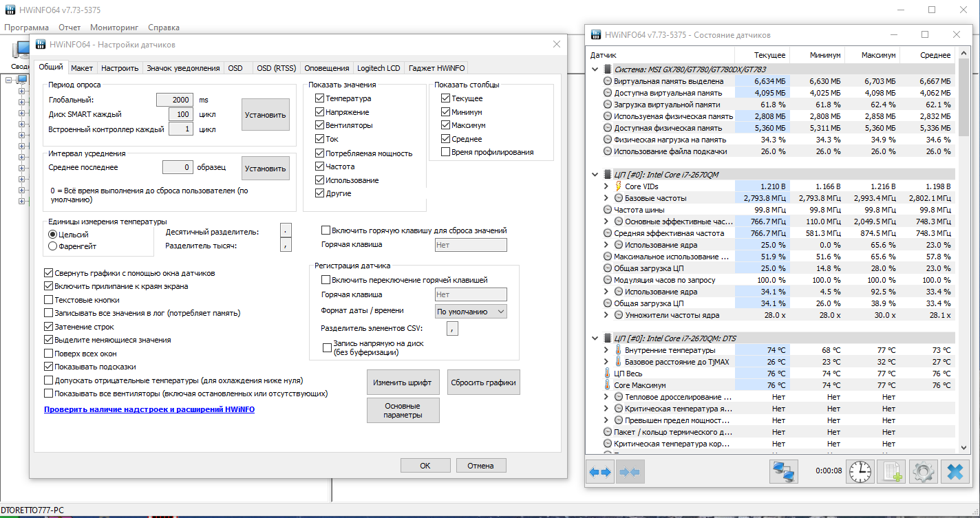The image size is (980, 518).
Task: Expand the Базовые частоты row
Action: (x=606, y=198)
